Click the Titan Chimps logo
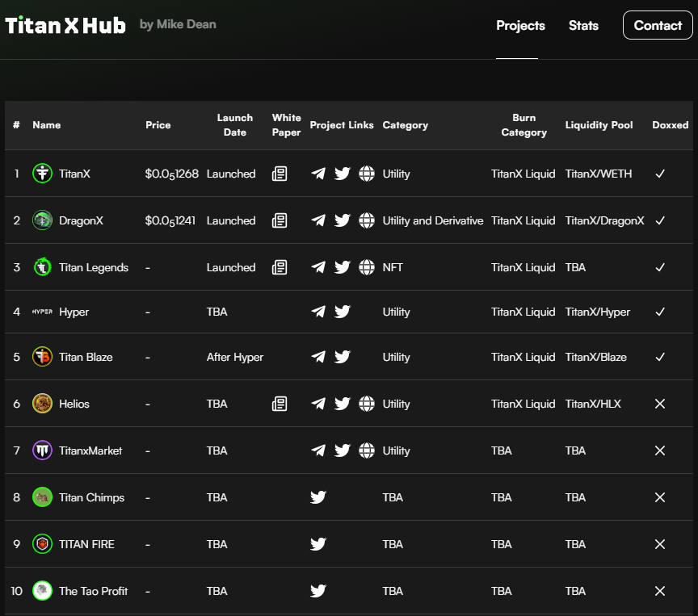The width and height of the screenshot is (698, 616). point(42,497)
